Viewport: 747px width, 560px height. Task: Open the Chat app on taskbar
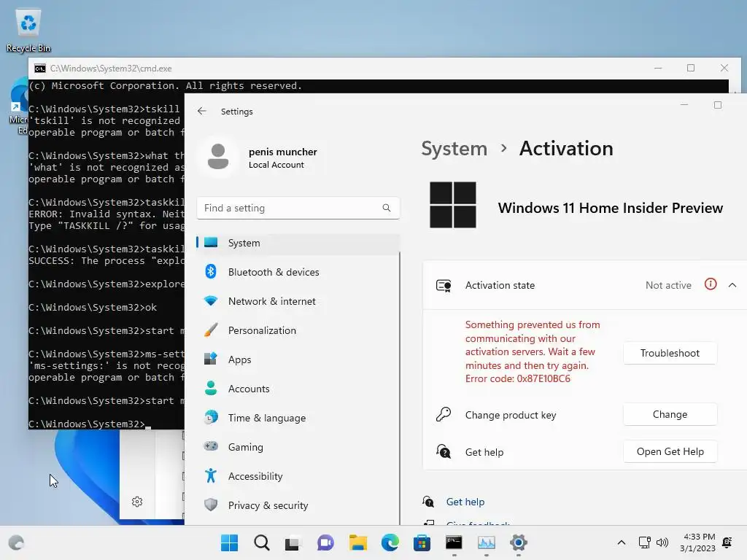pyautogui.click(x=325, y=542)
